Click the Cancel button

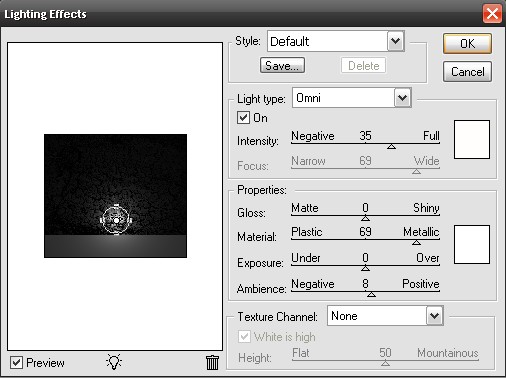(467, 72)
